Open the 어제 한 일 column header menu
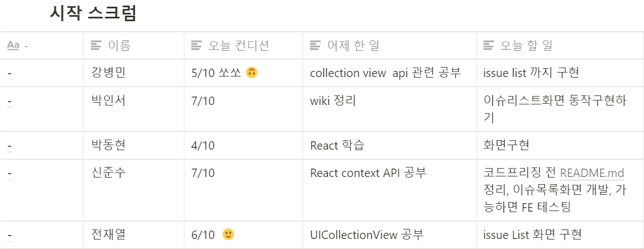 pyautogui.click(x=390, y=45)
